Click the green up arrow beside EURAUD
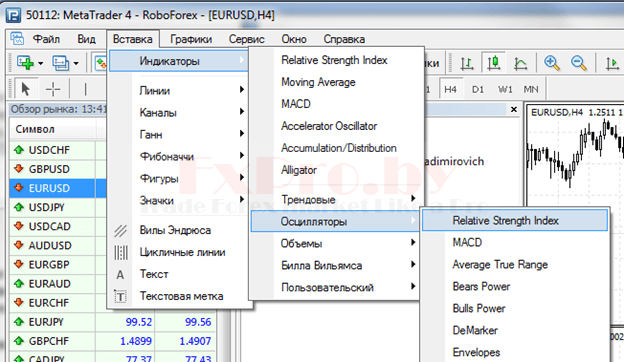 coord(19,284)
